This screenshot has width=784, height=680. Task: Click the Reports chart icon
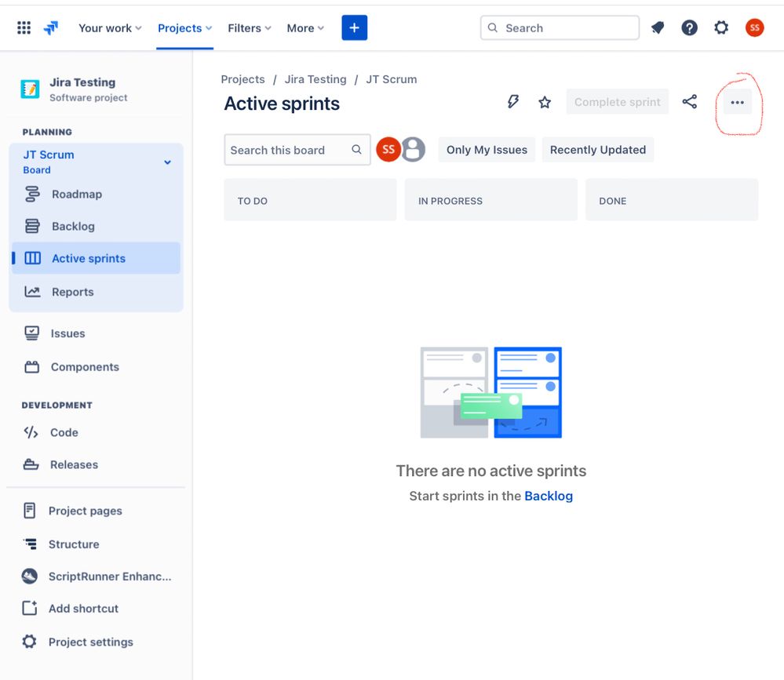32,292
